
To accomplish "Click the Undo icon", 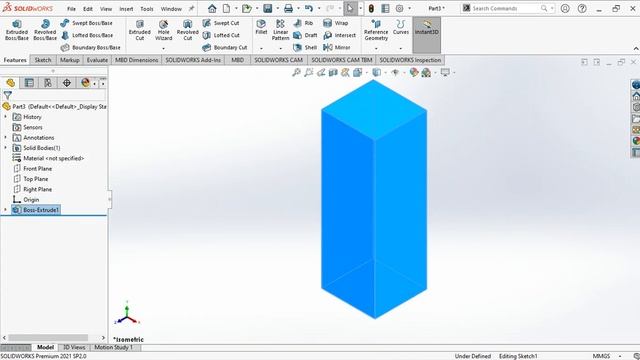I will point(309,9).
